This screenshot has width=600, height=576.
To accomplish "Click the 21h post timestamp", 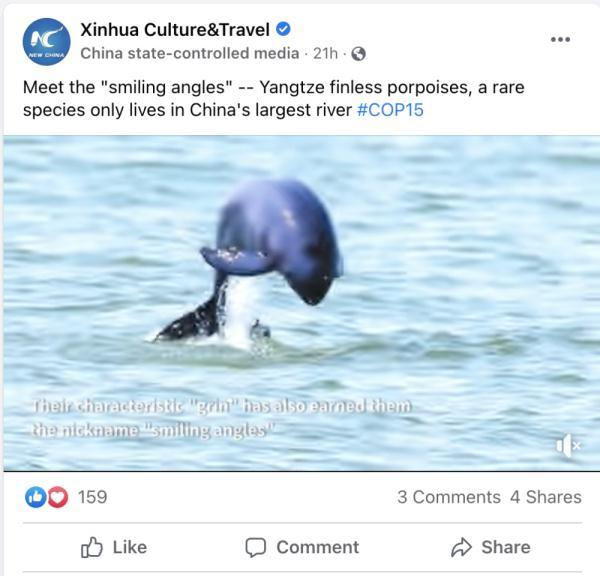I will [x=325, y=53].
